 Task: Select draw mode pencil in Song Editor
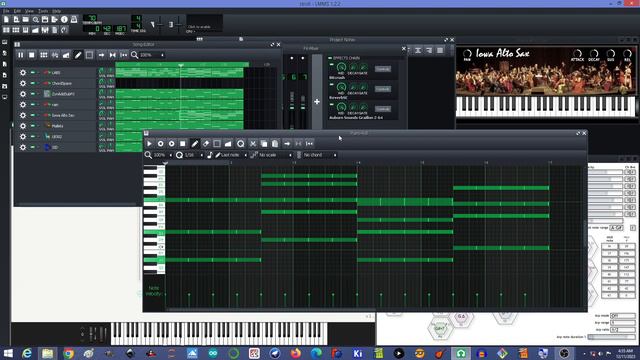[x=78, y=55]
